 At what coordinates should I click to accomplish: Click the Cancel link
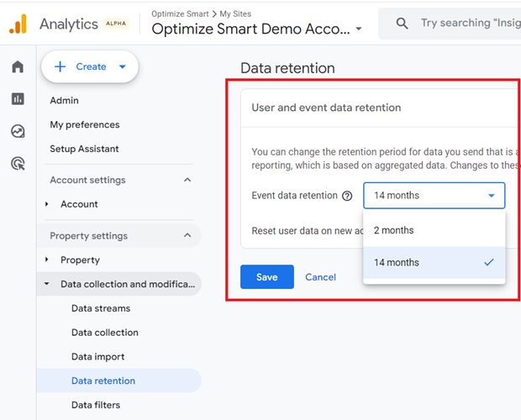coord(320,277)
